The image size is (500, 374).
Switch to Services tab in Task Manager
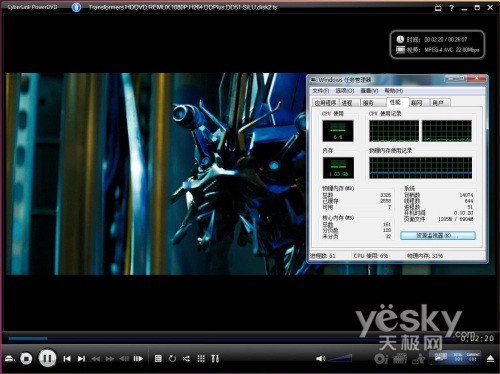tap(373, 103)
